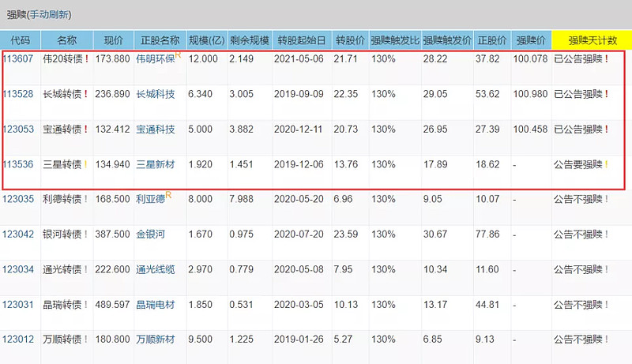Open bond code 123031
632x364 pixels.
tap(17, 305)
